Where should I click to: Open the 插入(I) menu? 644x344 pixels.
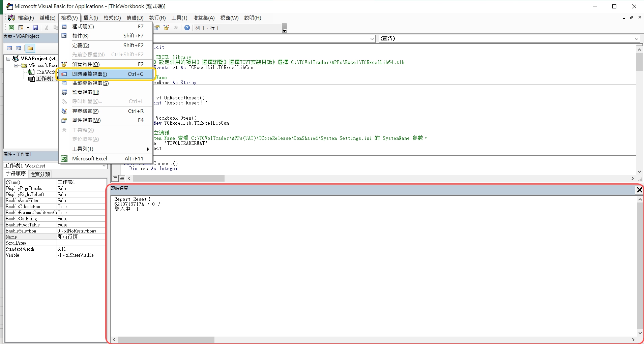click(x=91, y=18)
